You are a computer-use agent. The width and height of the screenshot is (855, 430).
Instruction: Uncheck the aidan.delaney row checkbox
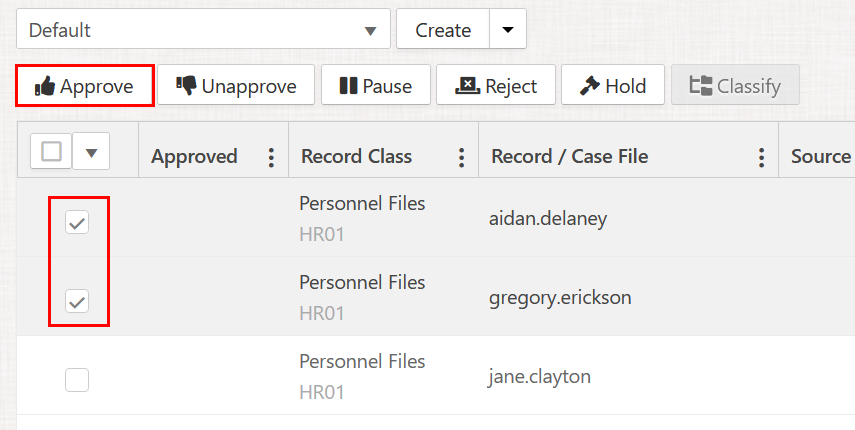click(77, 222)
